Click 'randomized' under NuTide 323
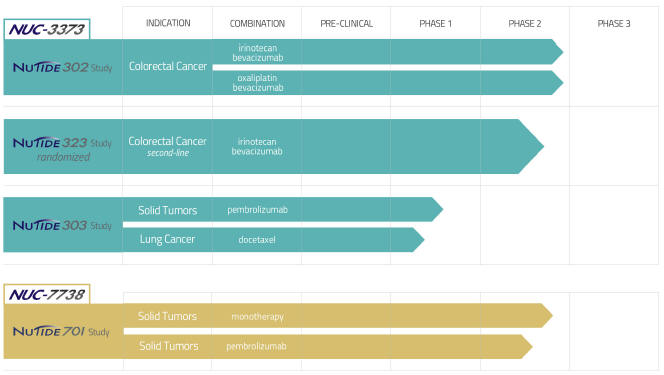 click(x=63, y=157)
